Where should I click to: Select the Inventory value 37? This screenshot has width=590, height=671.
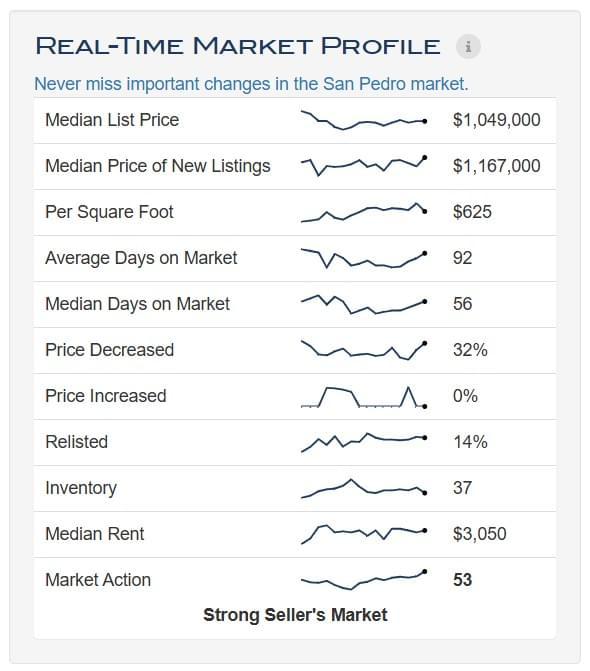point(463,488)
